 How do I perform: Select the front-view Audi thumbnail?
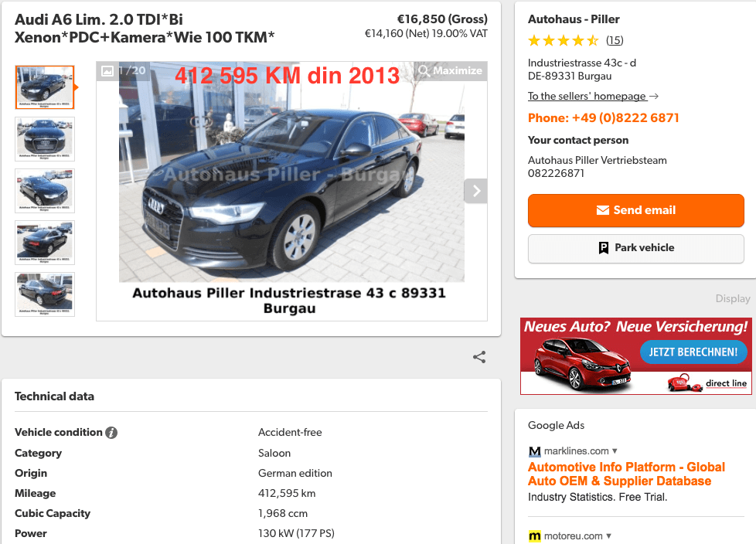pyautogui.click(x=45, y=139)
